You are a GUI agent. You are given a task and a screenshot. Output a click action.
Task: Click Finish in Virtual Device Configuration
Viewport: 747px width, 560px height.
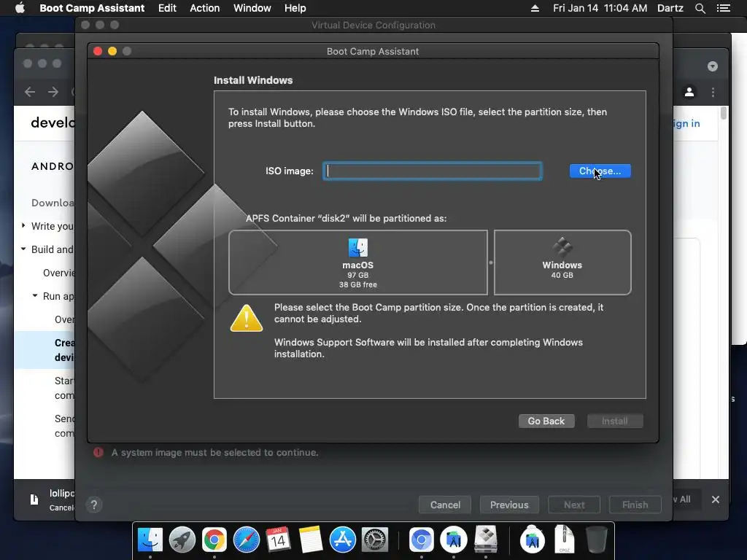pyautogui.click(x=635, y=505)
